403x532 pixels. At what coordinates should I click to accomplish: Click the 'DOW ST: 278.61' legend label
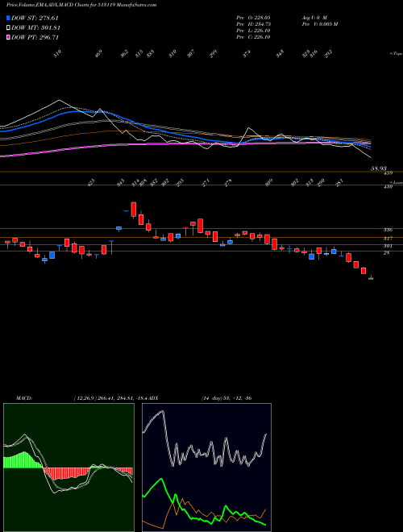click(35, 18)
